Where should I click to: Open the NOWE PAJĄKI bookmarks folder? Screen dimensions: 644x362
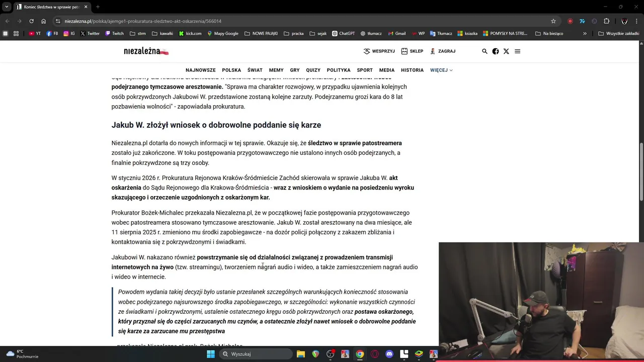[261, 34]
